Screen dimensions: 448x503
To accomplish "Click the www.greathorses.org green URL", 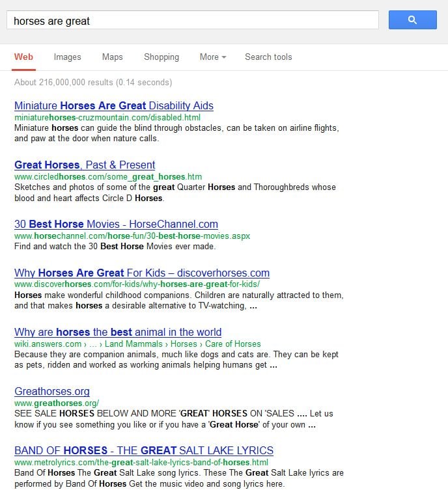I will point(56,403).
